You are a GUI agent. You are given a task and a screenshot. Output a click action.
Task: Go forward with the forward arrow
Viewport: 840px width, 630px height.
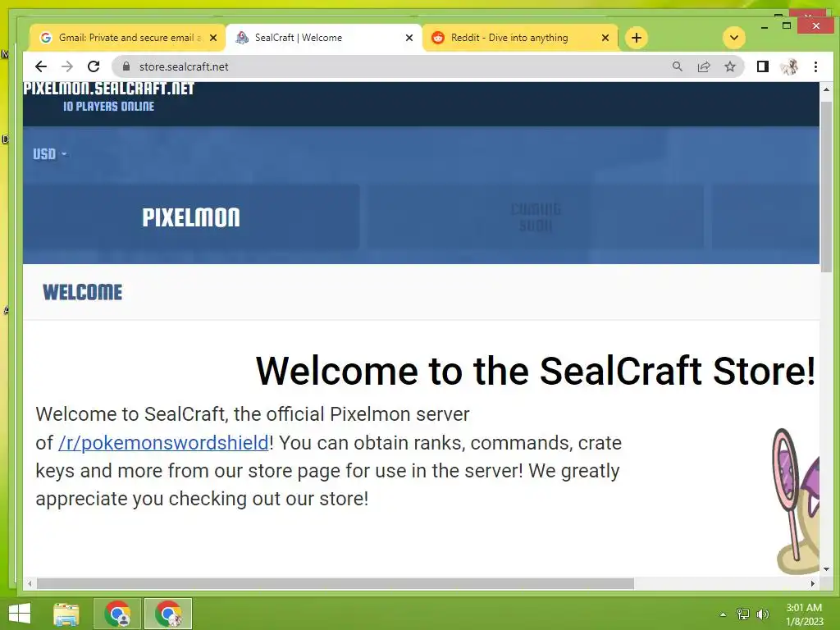pos(67,66)
